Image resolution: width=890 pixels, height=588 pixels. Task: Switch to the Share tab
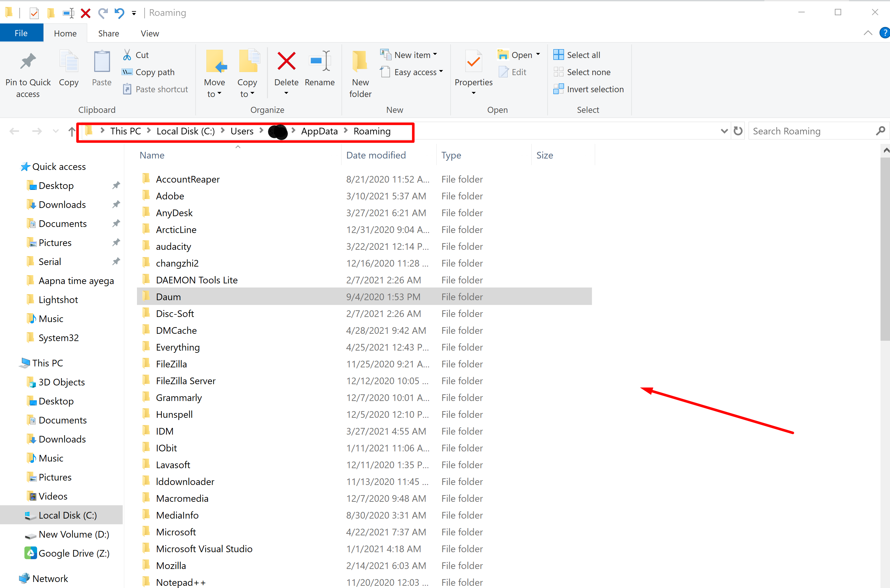108,33
